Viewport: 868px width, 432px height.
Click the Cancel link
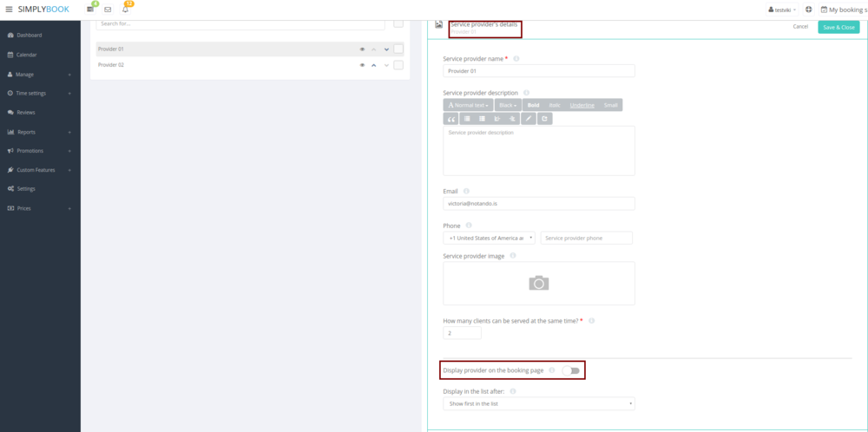pyautogui.click(x=800, y=27)
